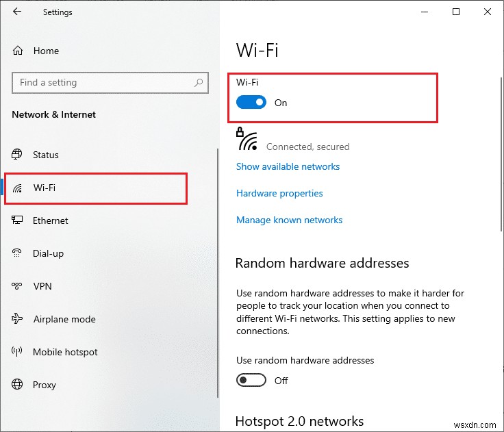Viewport: 504px width, 432px height.
Task: Turn off the Wi-Fi toggle
Action: (x=251, y=103)
